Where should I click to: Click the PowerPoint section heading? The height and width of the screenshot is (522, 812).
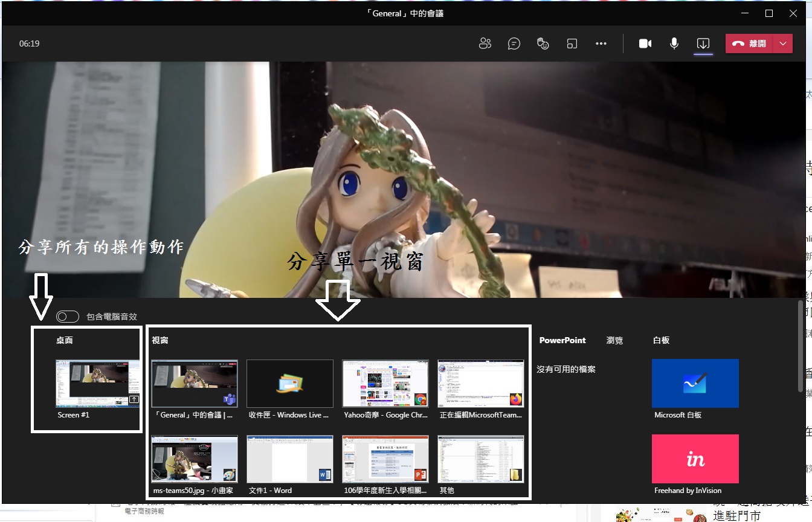tap(562, 340)
